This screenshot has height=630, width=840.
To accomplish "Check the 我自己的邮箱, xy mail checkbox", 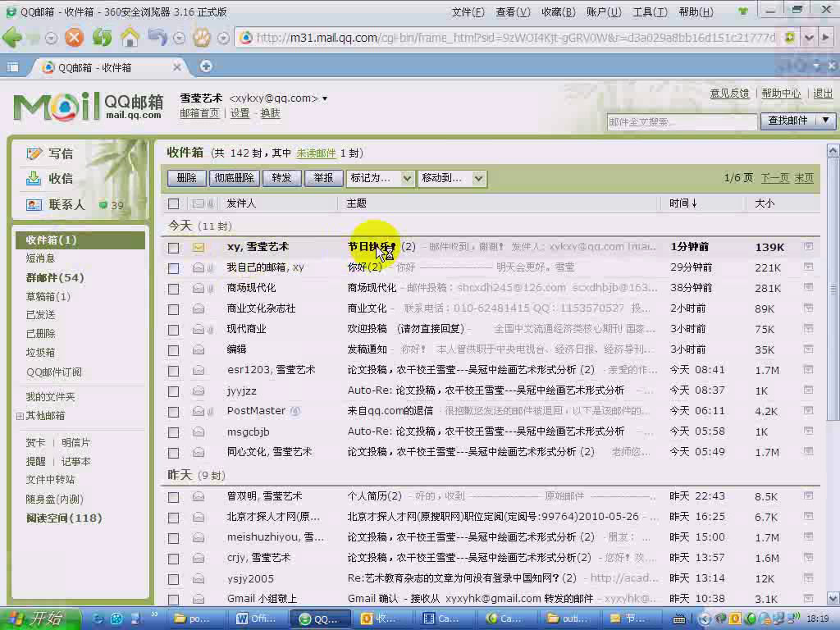I will tap(173, 268).
